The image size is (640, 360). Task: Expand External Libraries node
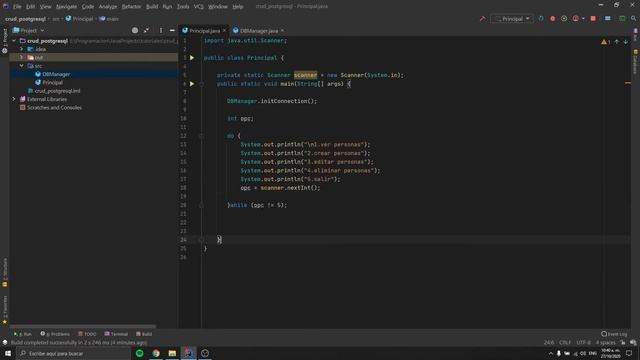pyautogui.click(x=14, y=99)
